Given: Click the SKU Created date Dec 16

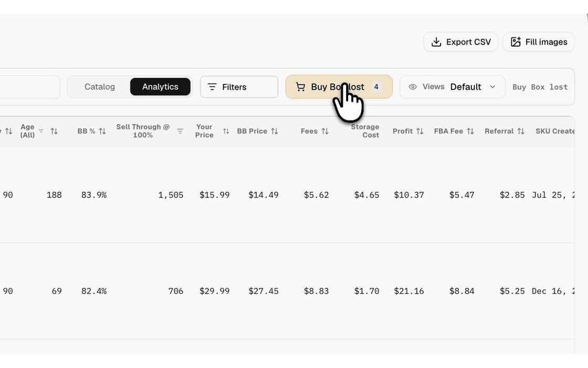Looking at the screenshot, I should tap(553, 291).
